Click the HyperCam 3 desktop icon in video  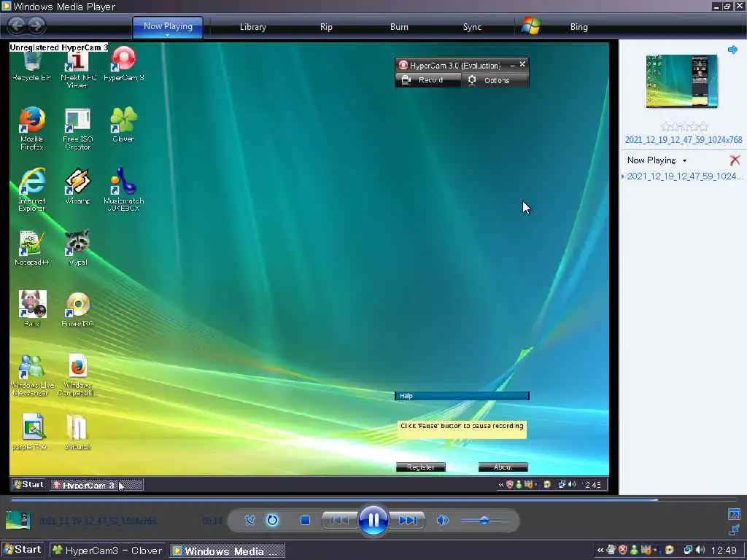[x=124, y=64]
